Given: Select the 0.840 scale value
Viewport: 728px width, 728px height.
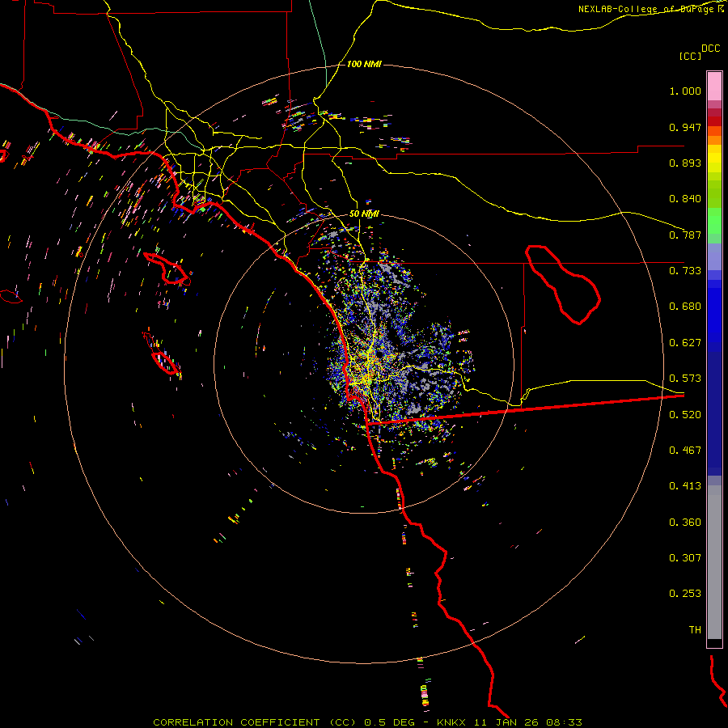Looking at the screenshot, I should click(685, 199).
